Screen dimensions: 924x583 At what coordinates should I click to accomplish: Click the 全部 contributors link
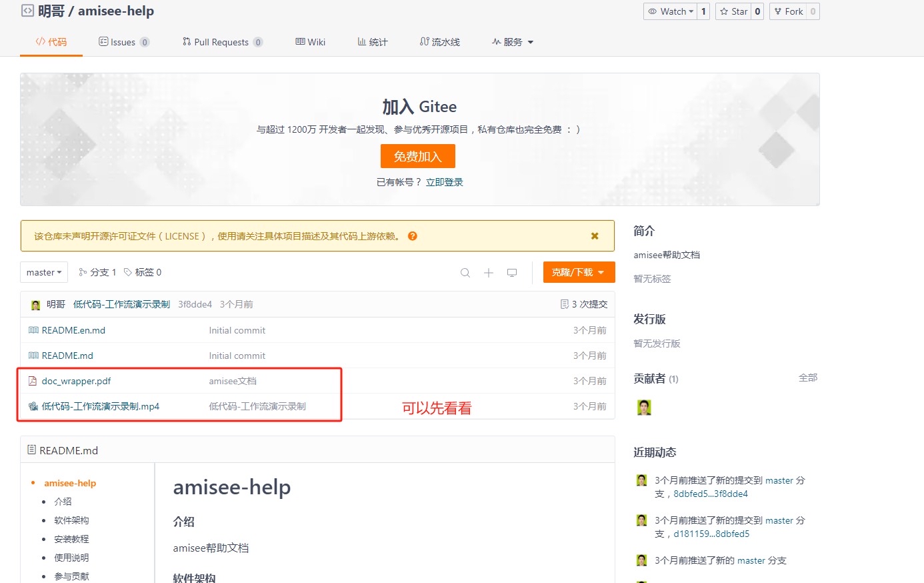(x=808, y=378)
